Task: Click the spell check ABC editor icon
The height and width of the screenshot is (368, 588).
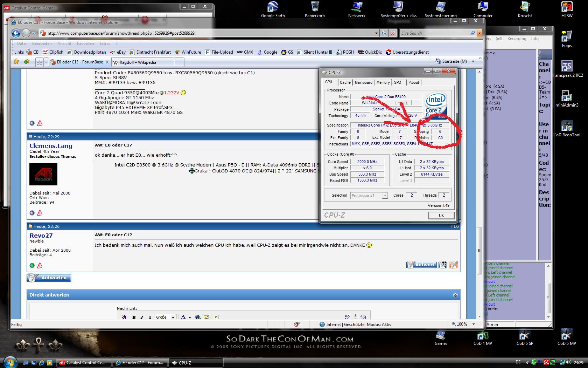Action: pos(347,317)
